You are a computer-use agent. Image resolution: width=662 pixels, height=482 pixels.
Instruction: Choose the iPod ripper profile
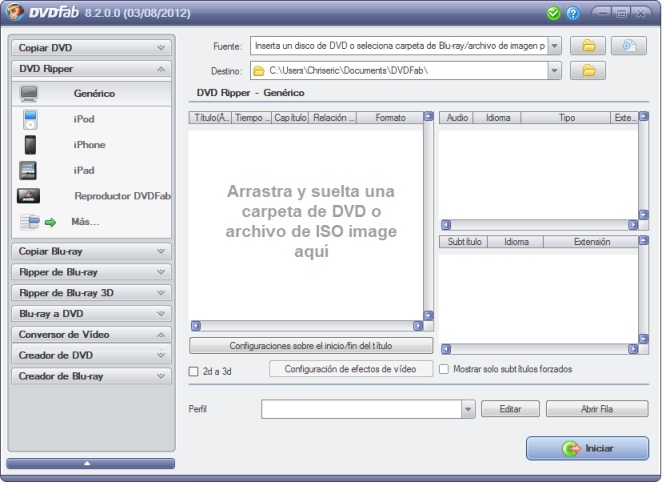tap(91, 119)
